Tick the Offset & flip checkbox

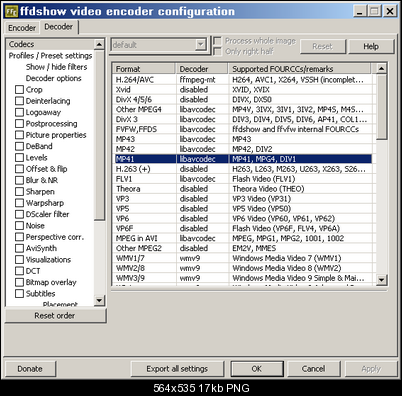click(x=20, y=169)
